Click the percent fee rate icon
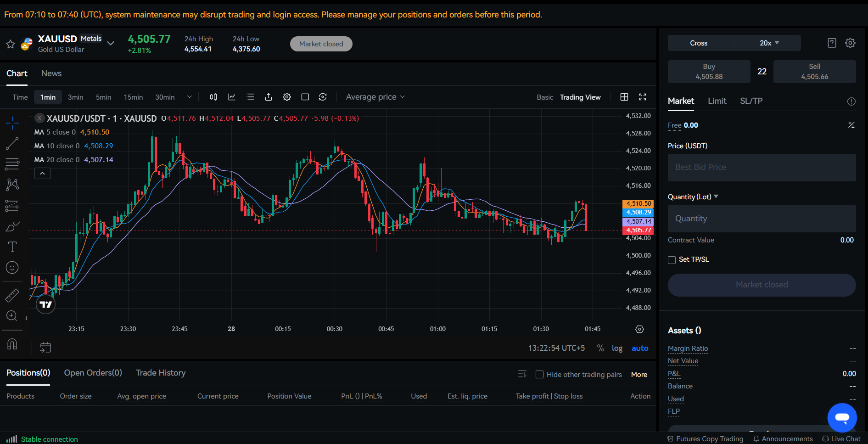 (851, 125)
